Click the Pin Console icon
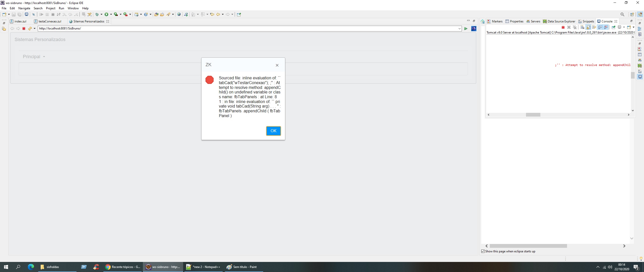 pos(613,27)
